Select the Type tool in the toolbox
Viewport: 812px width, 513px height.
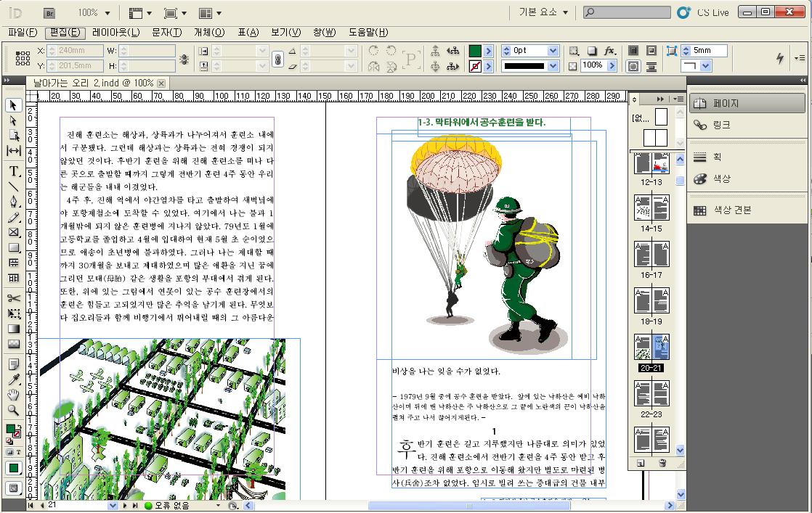13,172
